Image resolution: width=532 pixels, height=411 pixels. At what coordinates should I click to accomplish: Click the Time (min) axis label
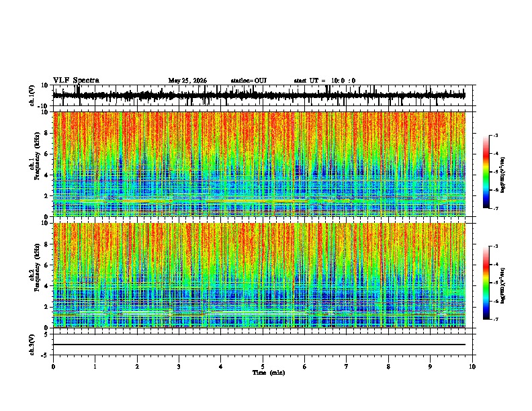(269, 373)
